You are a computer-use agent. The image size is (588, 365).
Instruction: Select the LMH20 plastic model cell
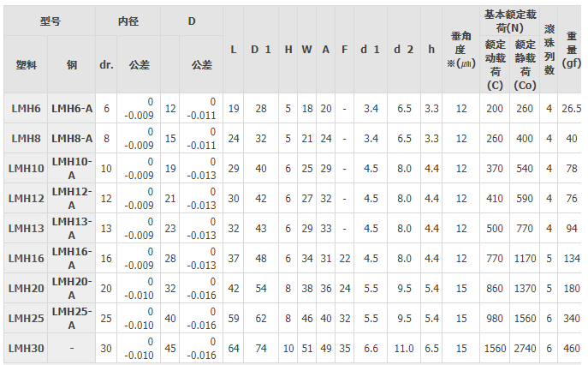27,288
